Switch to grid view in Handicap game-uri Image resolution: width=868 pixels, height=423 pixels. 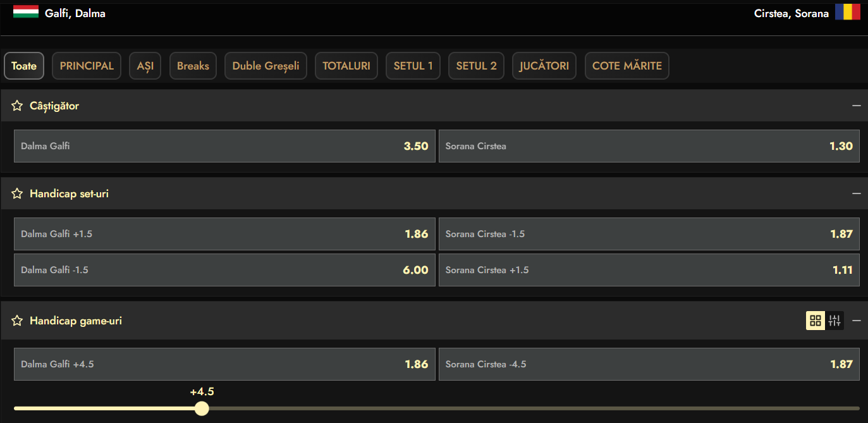pyautogui.click(x=815, y=321)
